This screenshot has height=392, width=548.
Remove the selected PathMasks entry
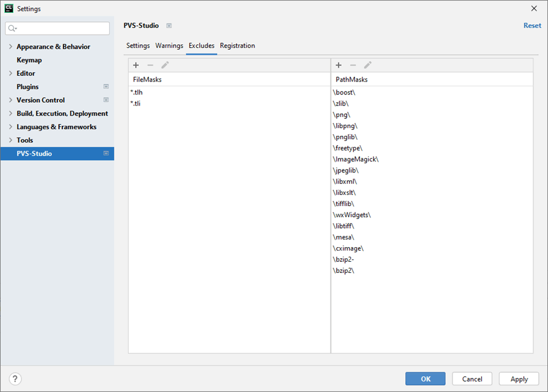click(x=353, y=65)
